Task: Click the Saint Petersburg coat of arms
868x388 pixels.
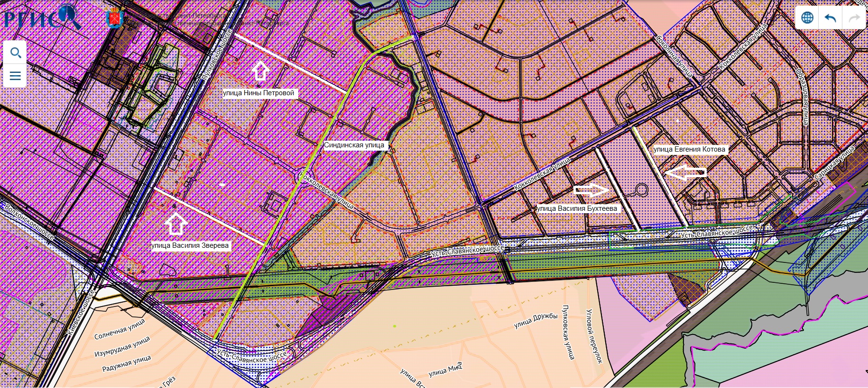Action: pyautogui.click(x=115, y=18)
